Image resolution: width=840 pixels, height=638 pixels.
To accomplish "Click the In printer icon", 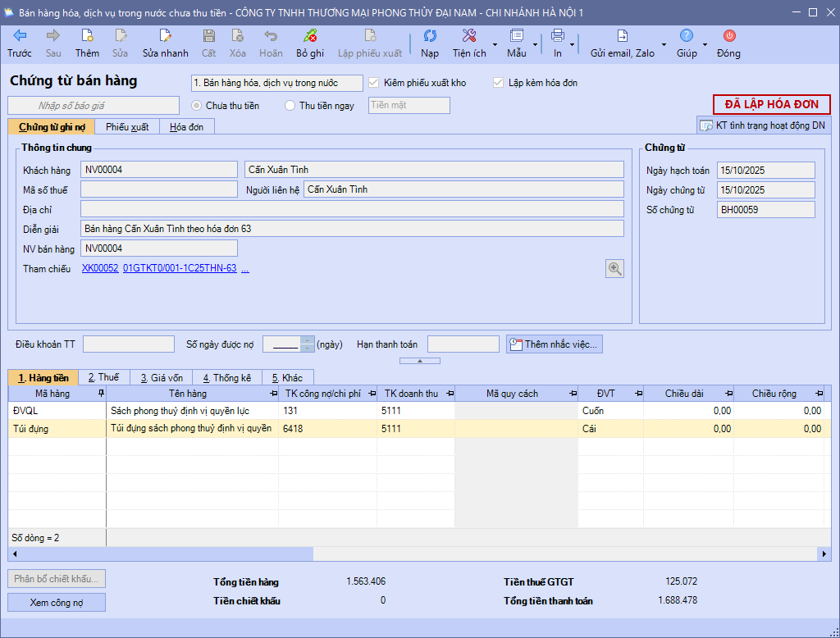I will [x=558, y=36].
